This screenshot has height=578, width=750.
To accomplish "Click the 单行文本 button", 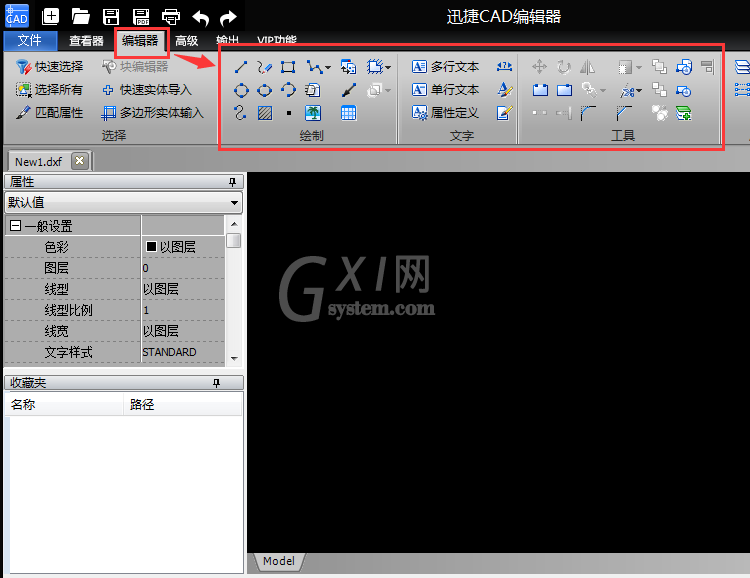I will coord(445,89).
